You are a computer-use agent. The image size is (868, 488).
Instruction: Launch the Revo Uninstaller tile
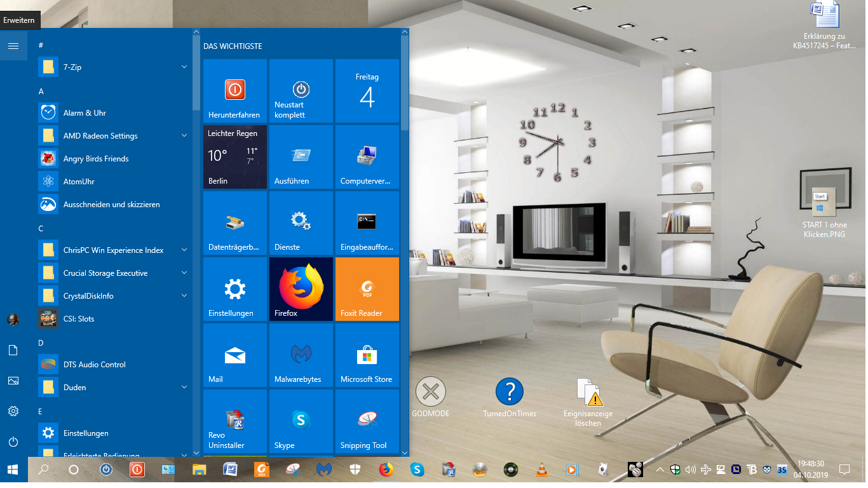[x=235, y=421]
